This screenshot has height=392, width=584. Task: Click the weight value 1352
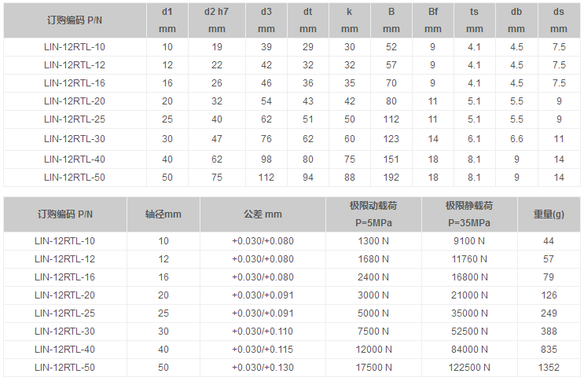click(549, 368)
